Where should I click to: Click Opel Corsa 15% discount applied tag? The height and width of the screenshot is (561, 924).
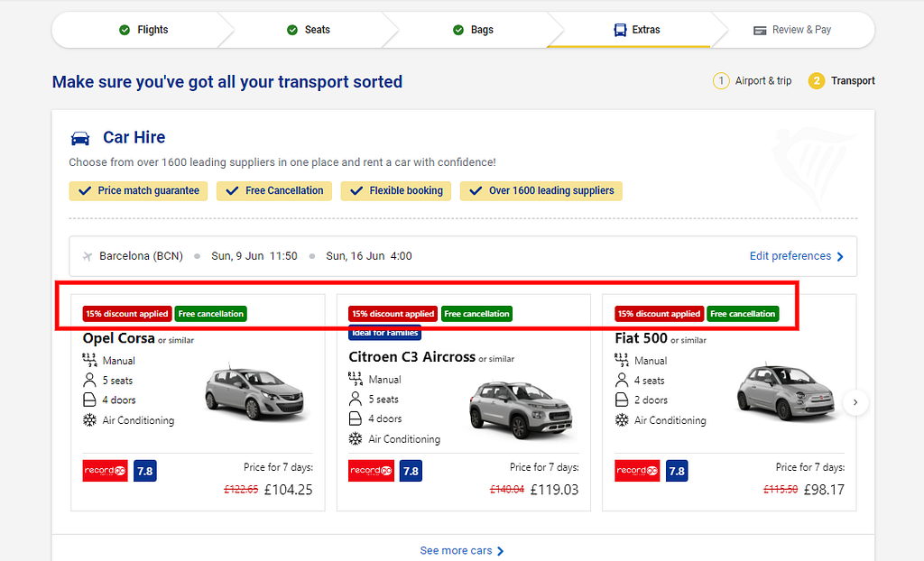click(127, 314)
